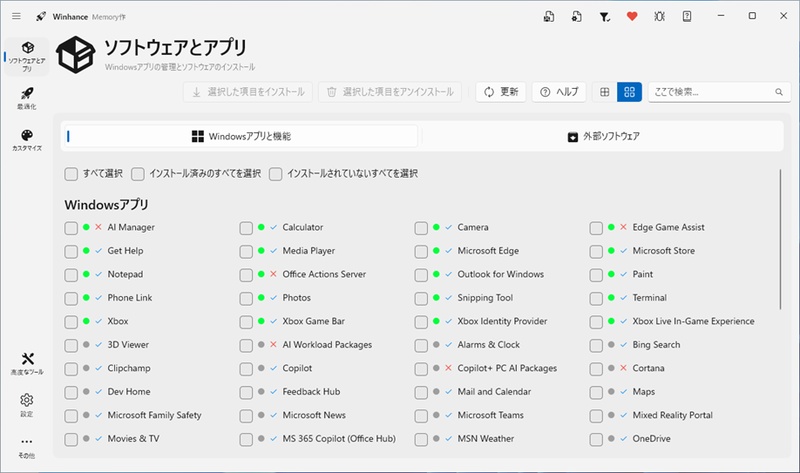Viewport: 800px width, 473px height.
Task: Click the save configuration file icon
Action: (549, 16)
